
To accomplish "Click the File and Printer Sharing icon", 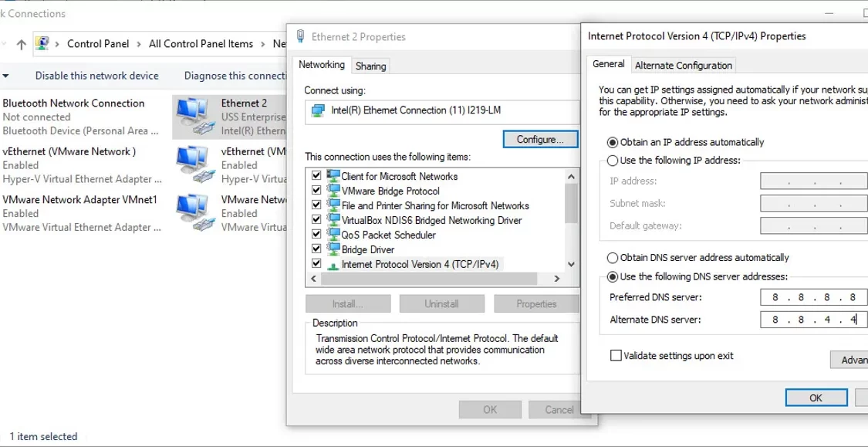I will [333, 205].
